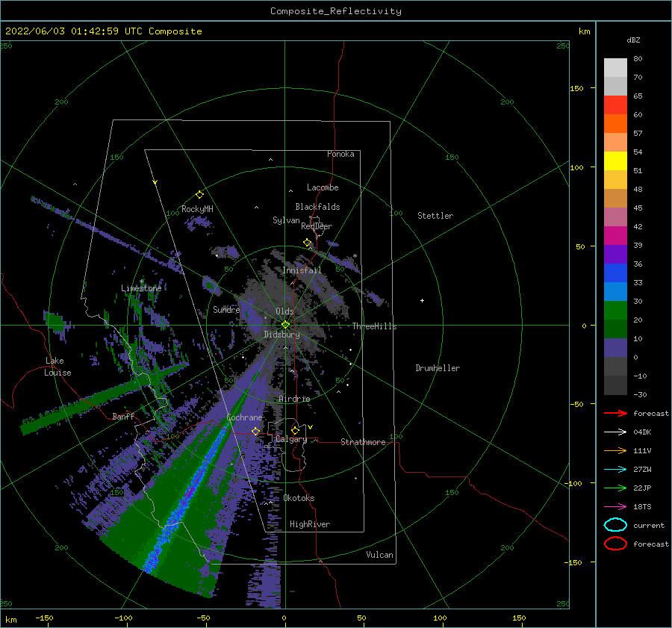
Task: Click the Composite_Reflectivity title
Action: click(336, 11)
